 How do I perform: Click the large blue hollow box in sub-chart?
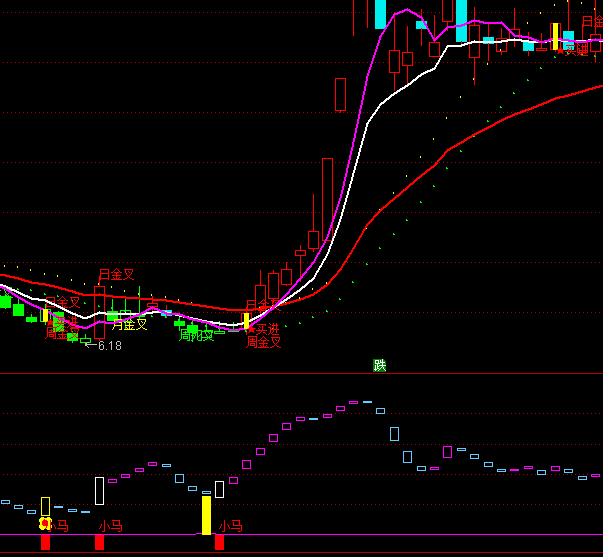[x=394, y=434]
